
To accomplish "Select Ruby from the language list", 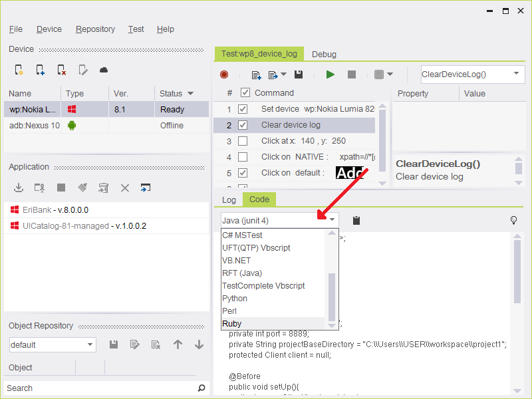I will click(x=232, y=324).
